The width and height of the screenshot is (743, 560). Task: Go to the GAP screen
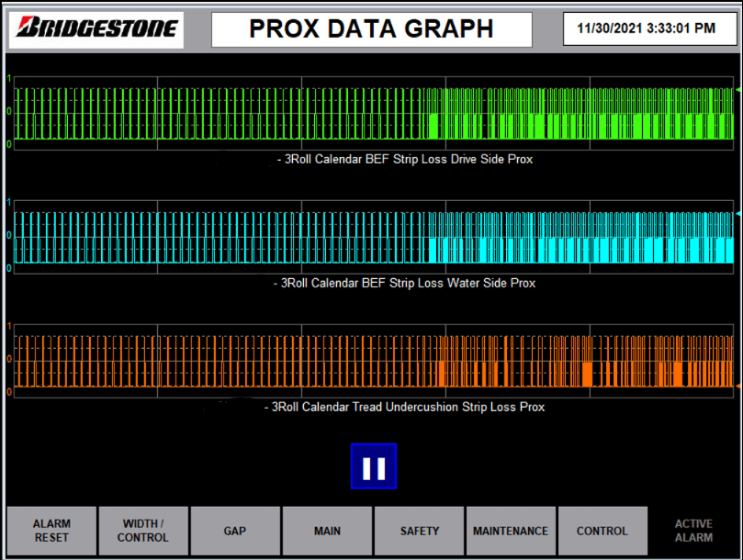[x=235, y=531]
